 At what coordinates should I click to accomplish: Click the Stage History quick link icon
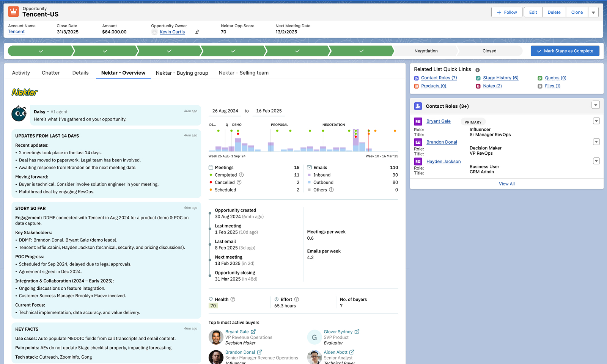pos(478,78)
